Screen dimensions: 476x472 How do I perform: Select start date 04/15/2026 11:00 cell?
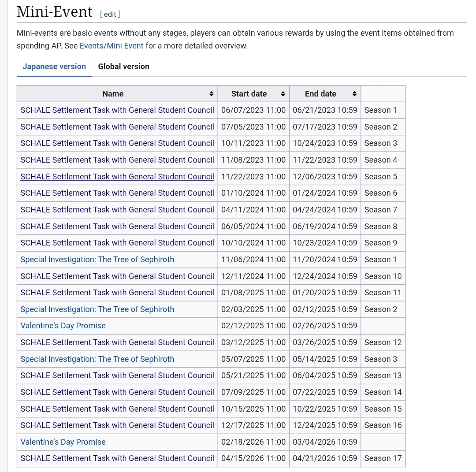253,458
